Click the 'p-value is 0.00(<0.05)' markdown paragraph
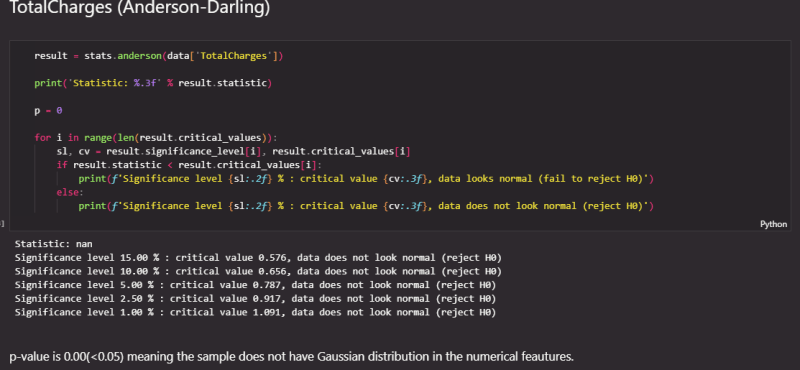Viewport: 800px width, 370px height. click(x=291, y=357)
